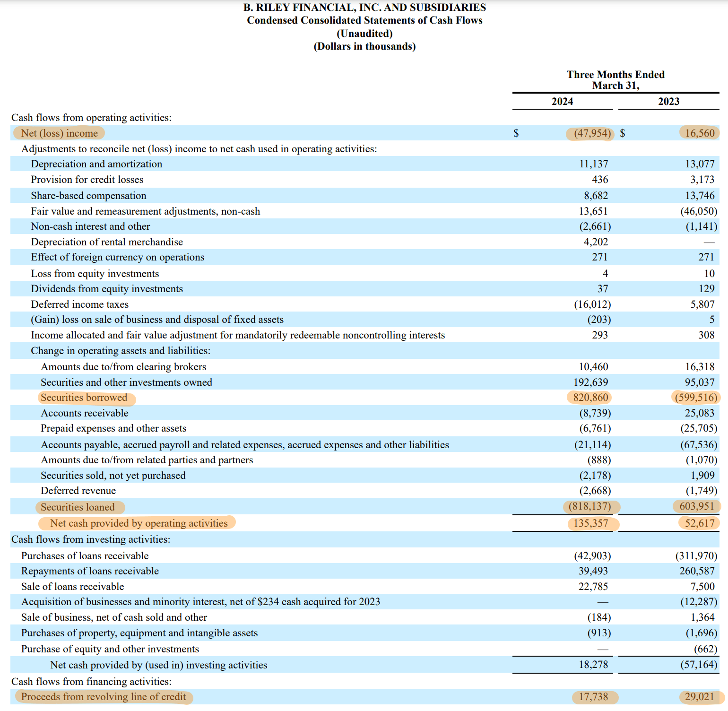Click the 'Deferred revenue' label

coord(78,491)
